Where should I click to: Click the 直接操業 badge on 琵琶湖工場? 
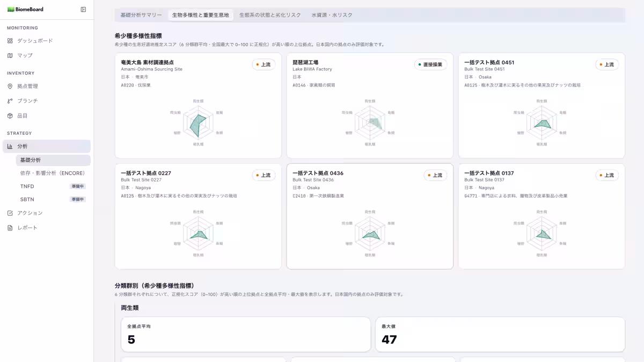[x=431, y=64]
